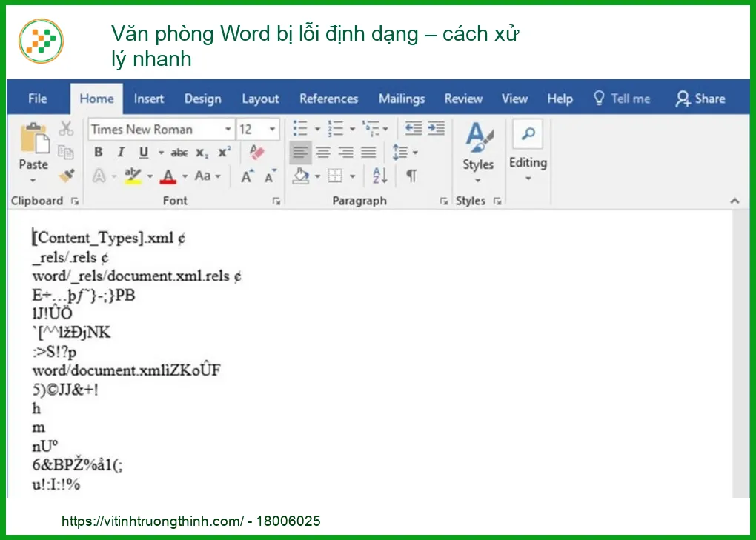Screen dimensions: 756x540
Task: Open font color dropdown arrow
Action: pyautogui.click(x=185, y=176)
